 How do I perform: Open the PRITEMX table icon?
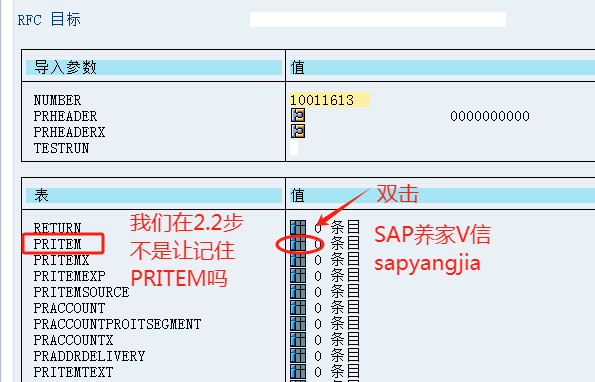pyautogui.click(x=298, y=260)
